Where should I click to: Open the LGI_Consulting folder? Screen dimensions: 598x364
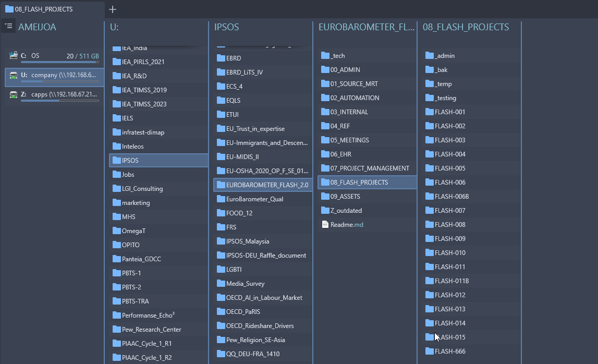pos(158,188)
